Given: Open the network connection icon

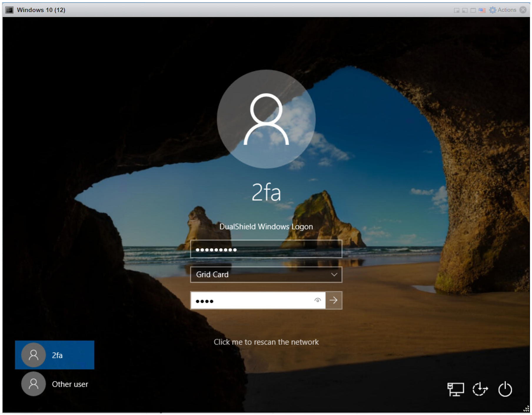Looking at the screenshot, I should tap(455, 389).
